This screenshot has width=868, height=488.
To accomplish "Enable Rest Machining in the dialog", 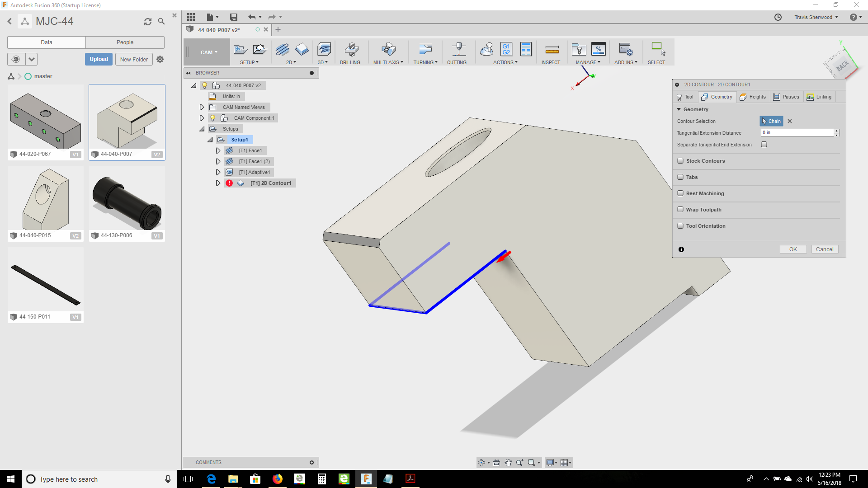I will click(x=680, y=193).
